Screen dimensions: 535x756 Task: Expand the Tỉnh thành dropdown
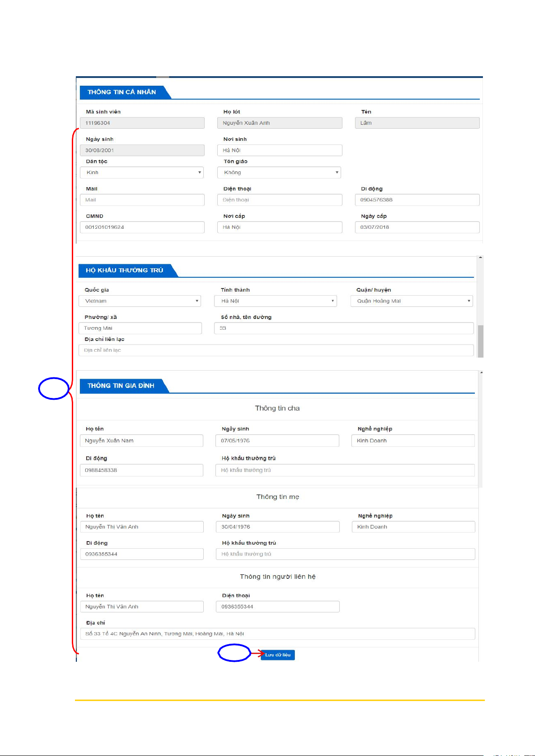(x=276, y=301)
